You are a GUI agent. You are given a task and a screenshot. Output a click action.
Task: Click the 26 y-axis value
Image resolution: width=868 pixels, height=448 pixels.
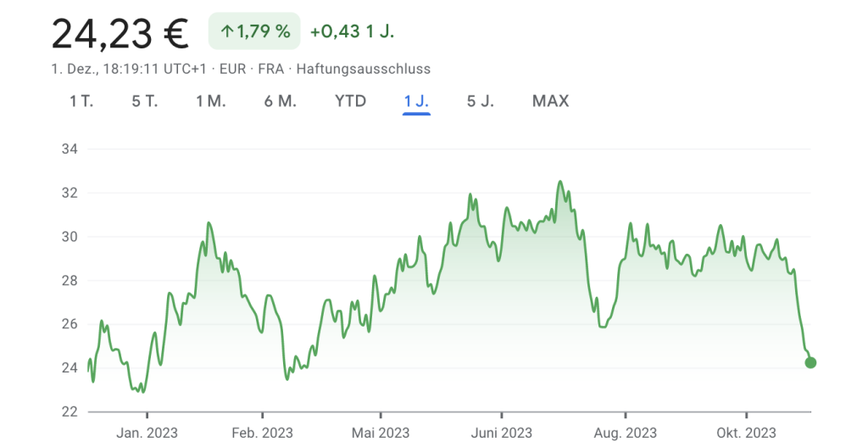point(70,324)
